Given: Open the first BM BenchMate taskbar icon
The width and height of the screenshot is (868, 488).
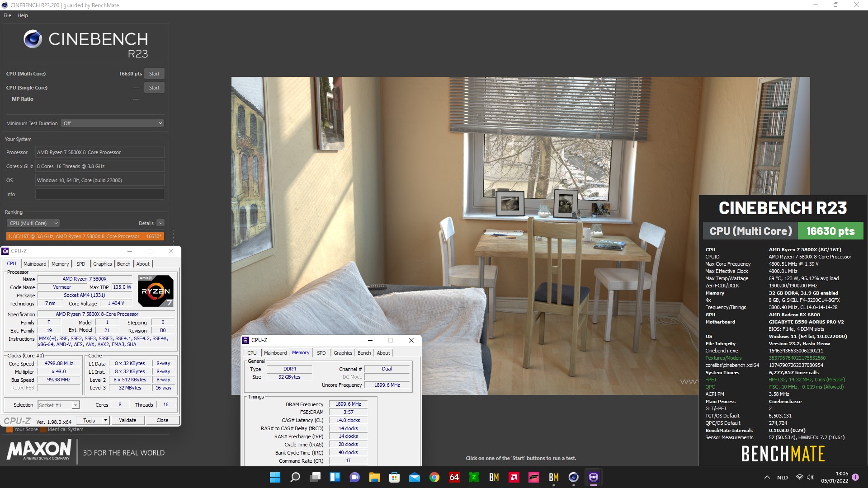Looking at the screenshot, I should [494, 477].
